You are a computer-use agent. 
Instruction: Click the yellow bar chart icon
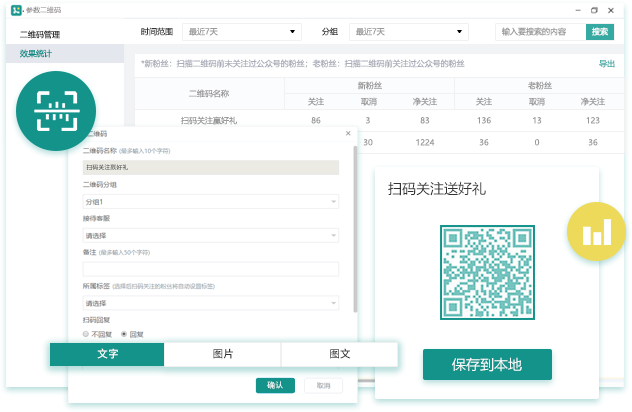[596, 232]
